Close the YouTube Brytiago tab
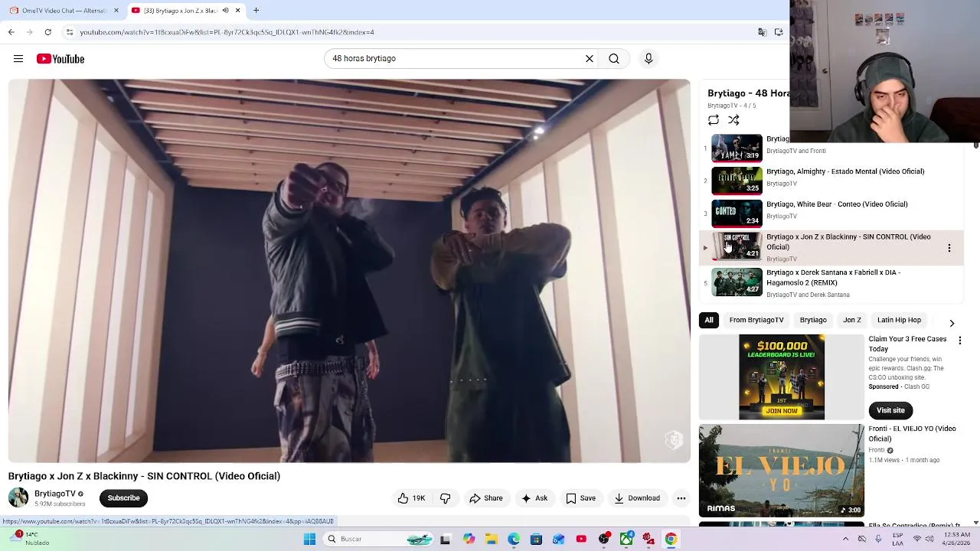The image size is (980, 551). click(237, 11)
